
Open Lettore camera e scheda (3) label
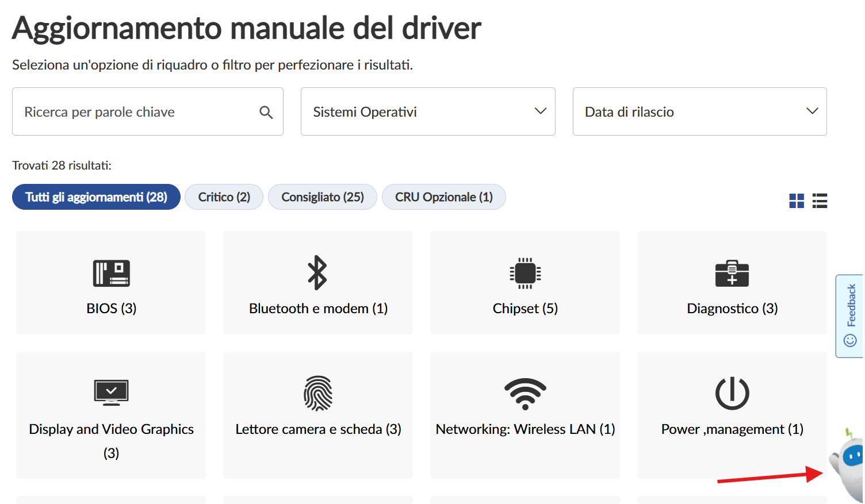click(318, 429)
